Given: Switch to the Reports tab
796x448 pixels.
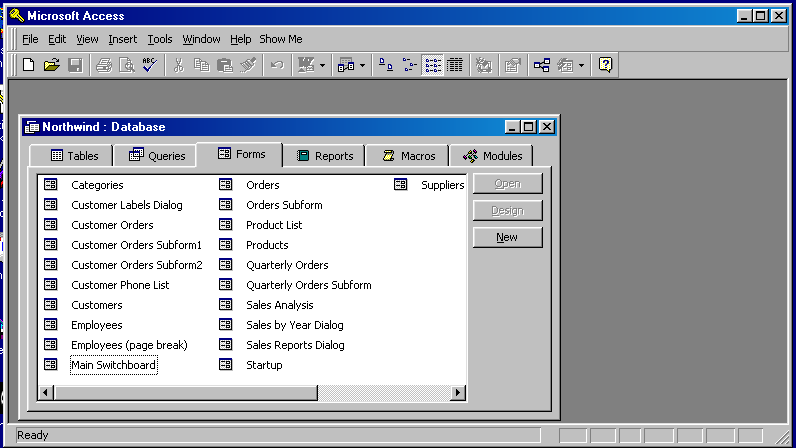Looking at the screenshot, I should (324, 155).
